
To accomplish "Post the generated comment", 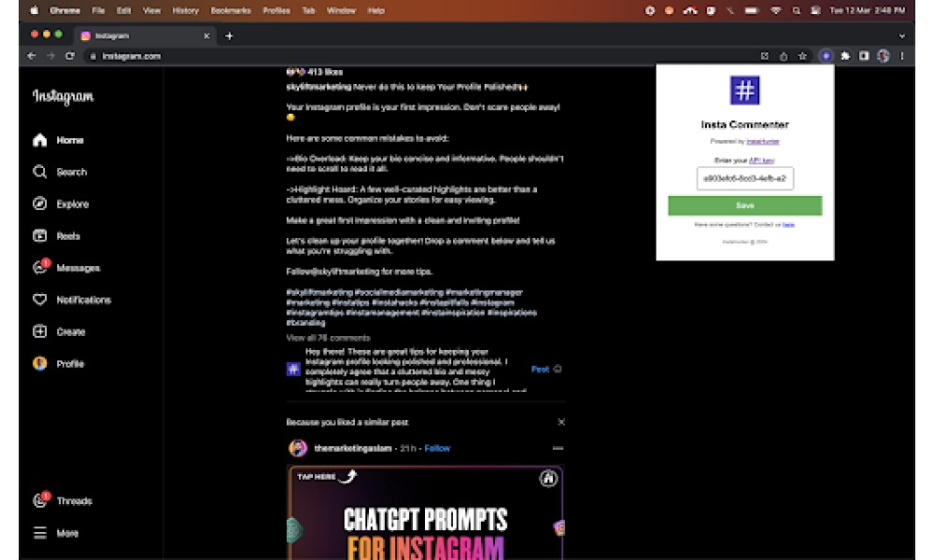I will pyautogui.click(x=540, y=370).
